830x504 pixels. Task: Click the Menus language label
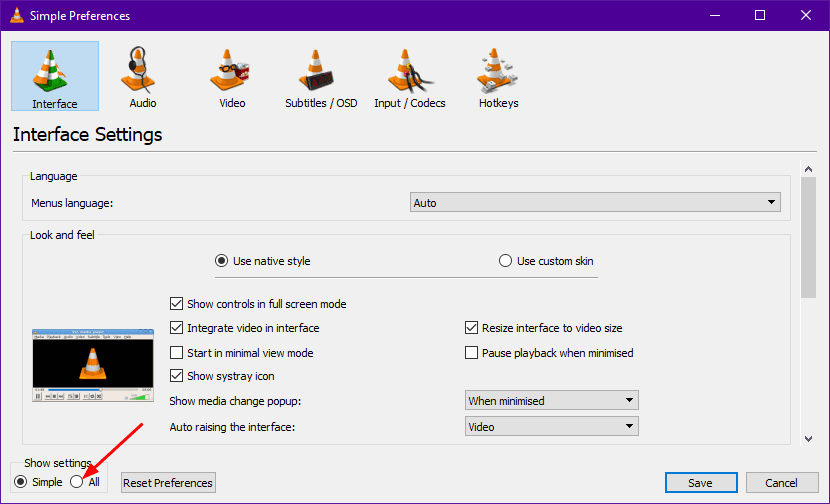pyautogui.click(x=72, y=203)
